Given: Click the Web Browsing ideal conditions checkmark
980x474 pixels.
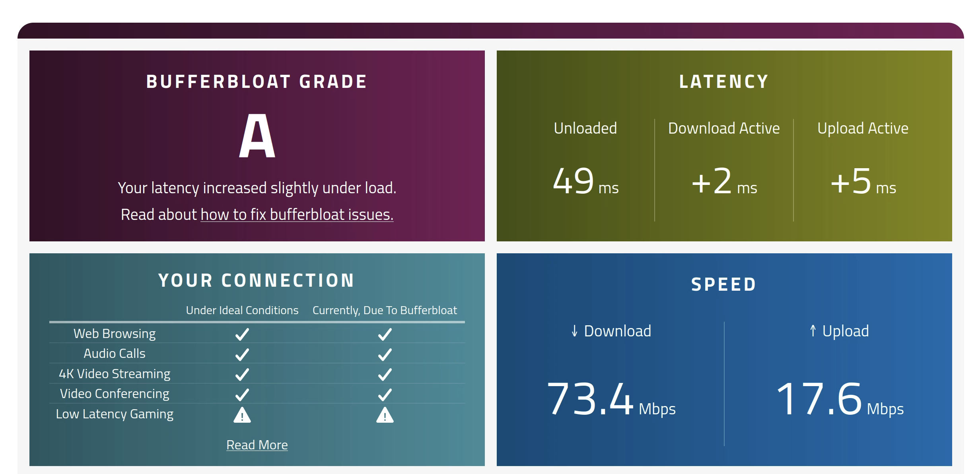Looking at the screenshot, I should (242, 334).
